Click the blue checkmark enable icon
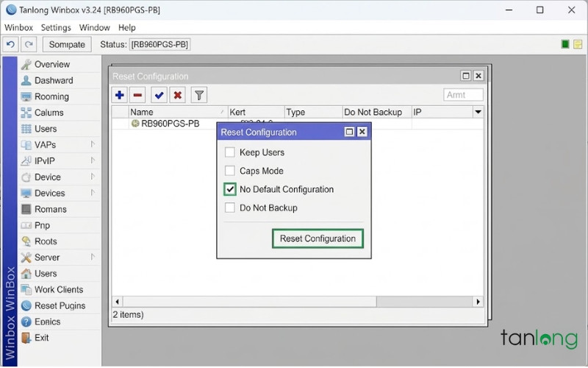 pyautogui.click(x=159, y=95)
